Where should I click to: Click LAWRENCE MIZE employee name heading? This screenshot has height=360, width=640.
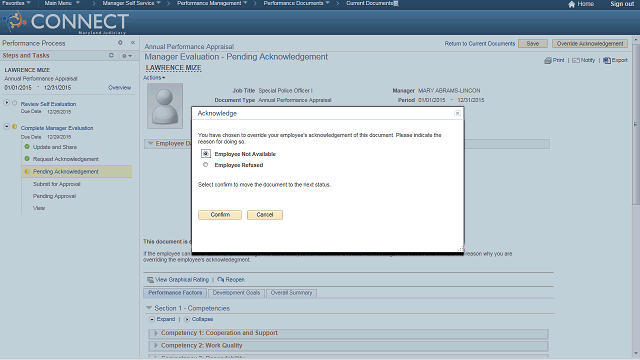point(173,68)
